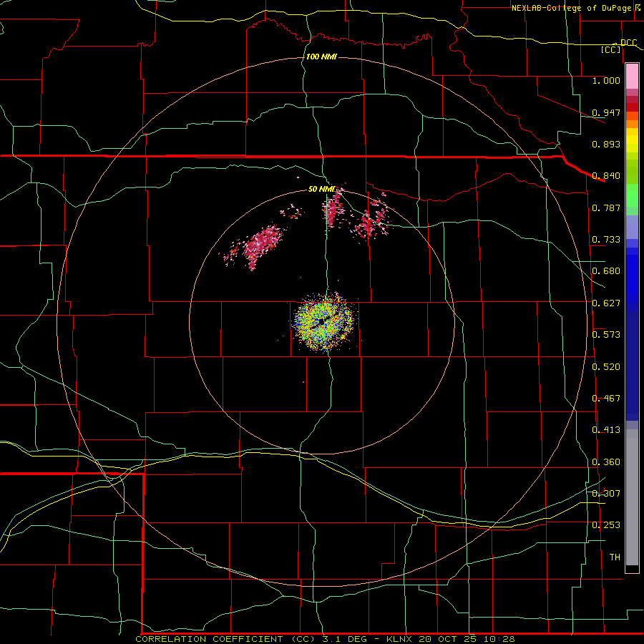Select the 0.627 legend value
Viewport: 644px width, 644px height.
[606, 303]
